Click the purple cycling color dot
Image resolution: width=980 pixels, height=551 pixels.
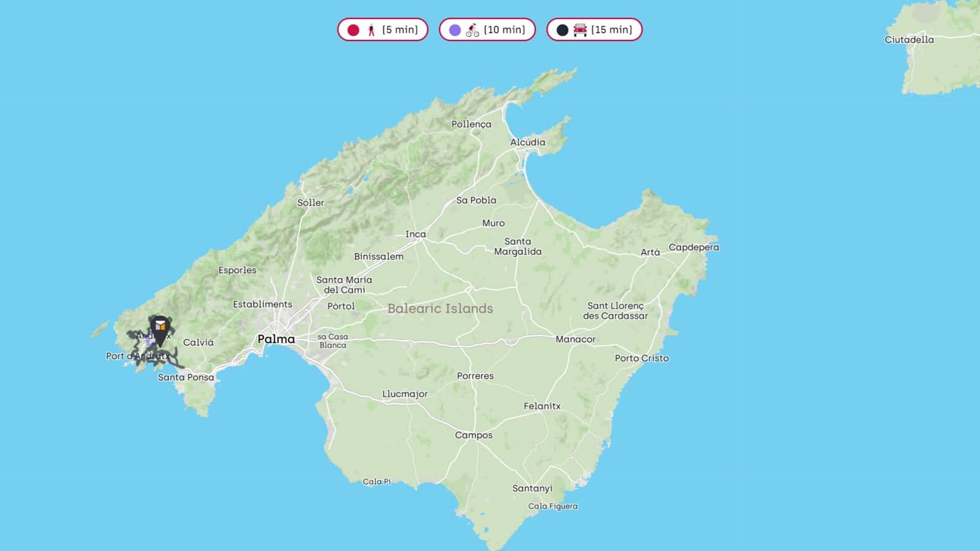(455, 30)
